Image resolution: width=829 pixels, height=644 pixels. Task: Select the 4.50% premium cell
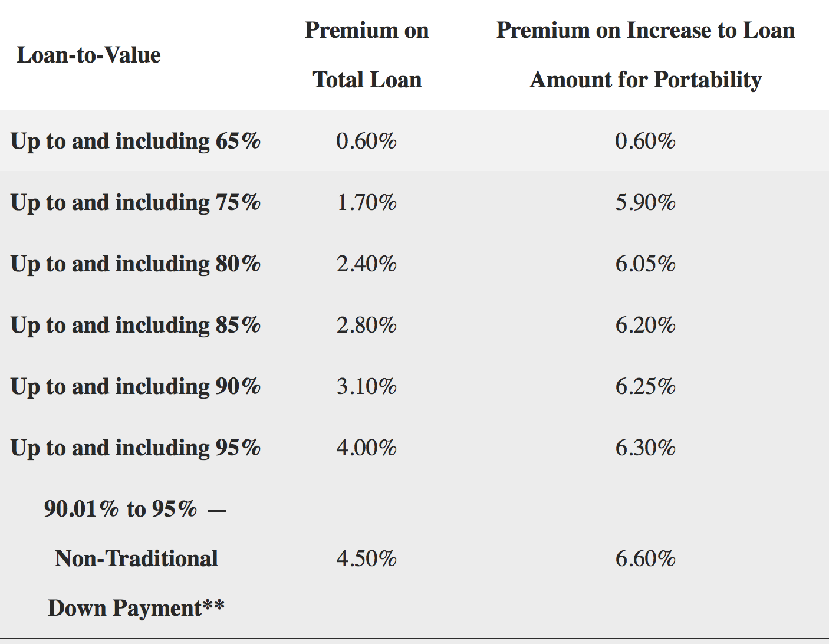[367, 558]
